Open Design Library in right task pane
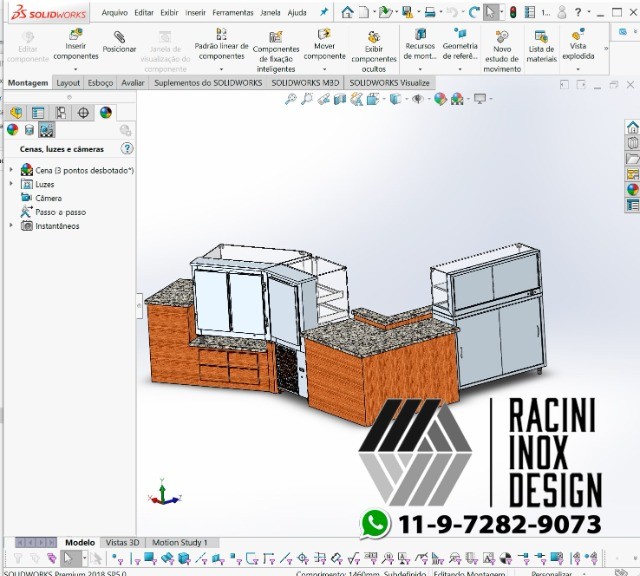Image resolution: width=640 pixels, height=576 pixels. [632, 143]
